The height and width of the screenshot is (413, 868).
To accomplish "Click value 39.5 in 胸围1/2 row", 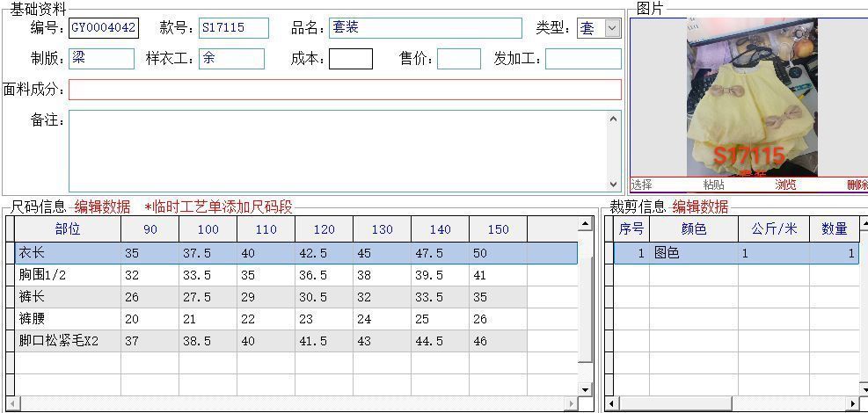I will click(x=441, y=275).
